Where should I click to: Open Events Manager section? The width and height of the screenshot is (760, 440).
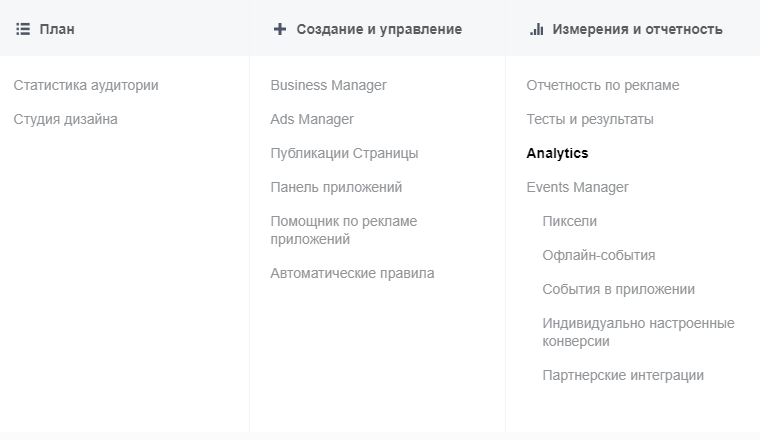577,187
